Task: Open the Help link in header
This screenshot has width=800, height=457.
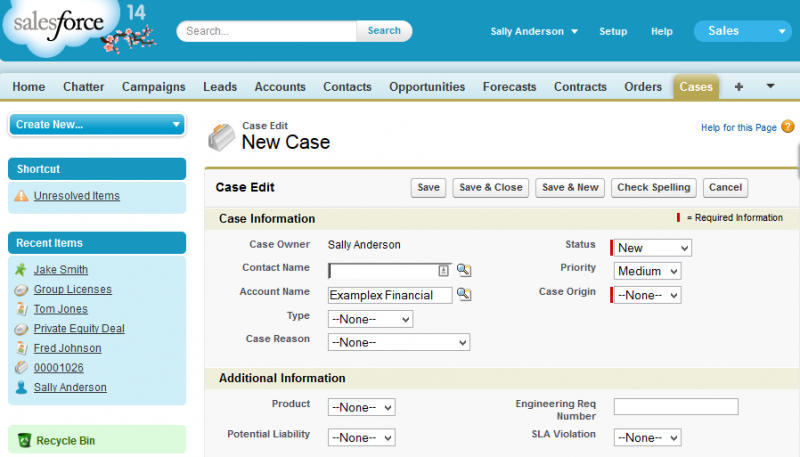Action: (x=662, y=31)
